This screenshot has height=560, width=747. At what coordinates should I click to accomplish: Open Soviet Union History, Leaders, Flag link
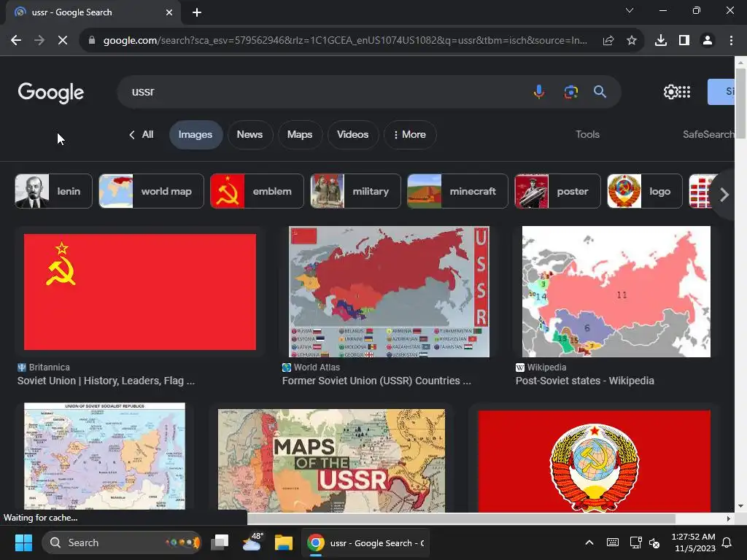[106, 381]
